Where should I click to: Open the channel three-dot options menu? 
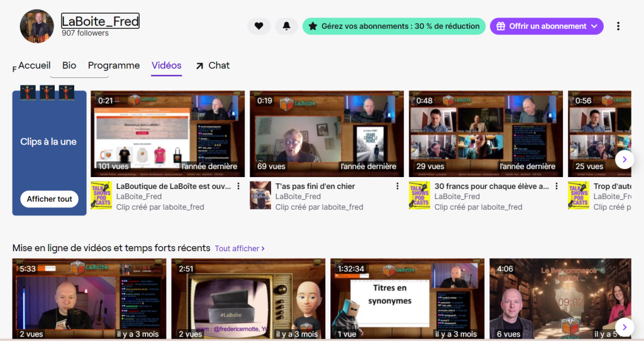coord(618,26)
